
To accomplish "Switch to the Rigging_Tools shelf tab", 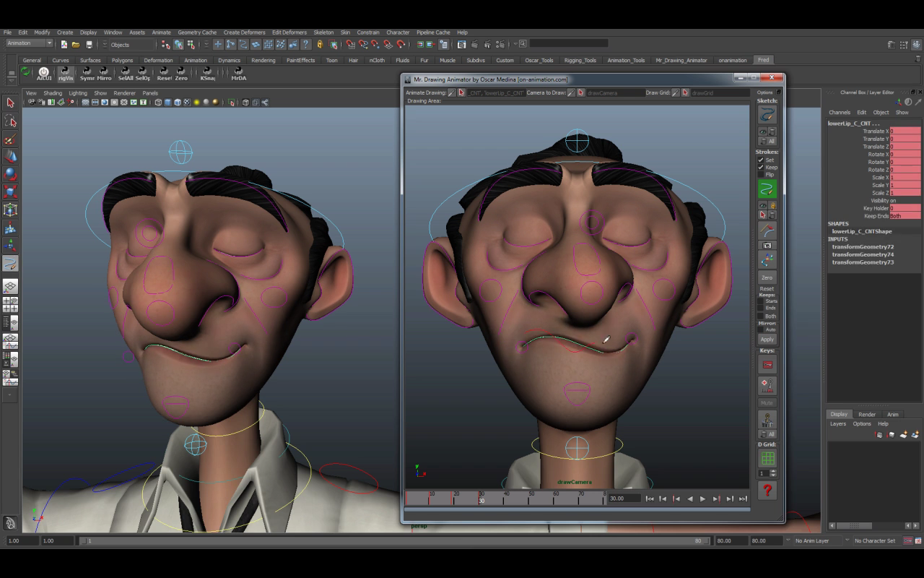I will [580, 61].
